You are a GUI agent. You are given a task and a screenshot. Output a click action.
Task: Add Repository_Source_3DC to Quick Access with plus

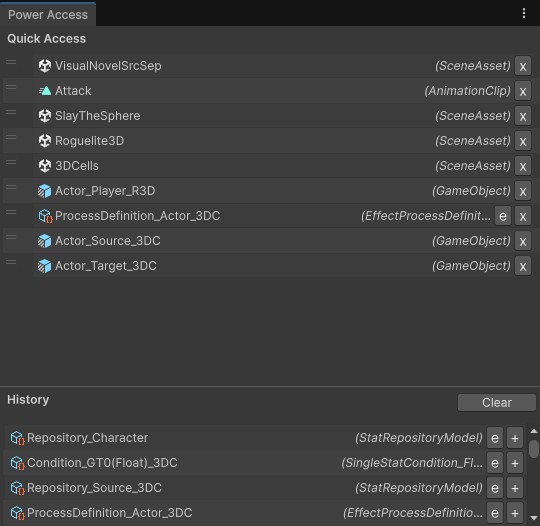(515, 488)
